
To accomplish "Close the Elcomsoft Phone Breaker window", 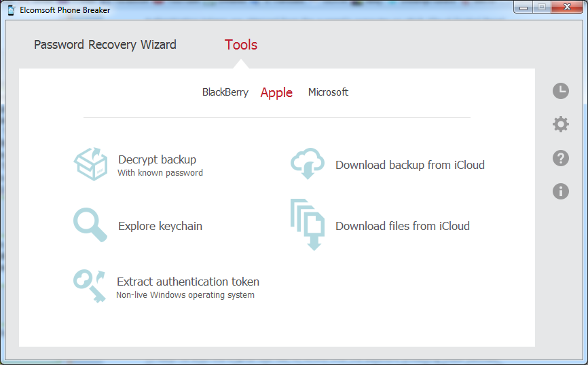I will (567, 7).
